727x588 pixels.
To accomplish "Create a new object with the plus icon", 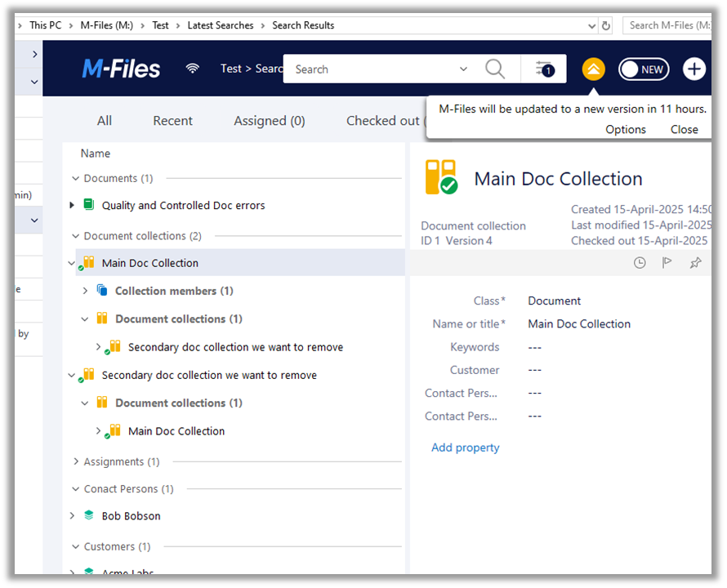I will (x=694, y=69).
